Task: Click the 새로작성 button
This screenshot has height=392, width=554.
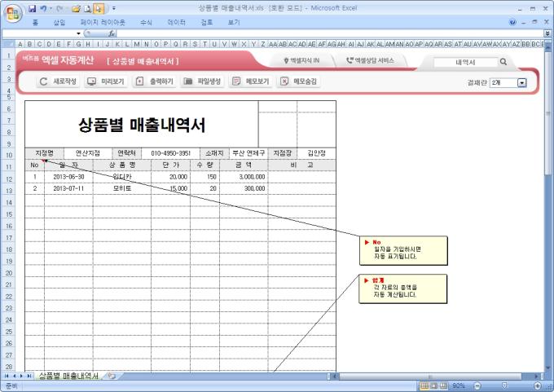Action: coord(58,81)
